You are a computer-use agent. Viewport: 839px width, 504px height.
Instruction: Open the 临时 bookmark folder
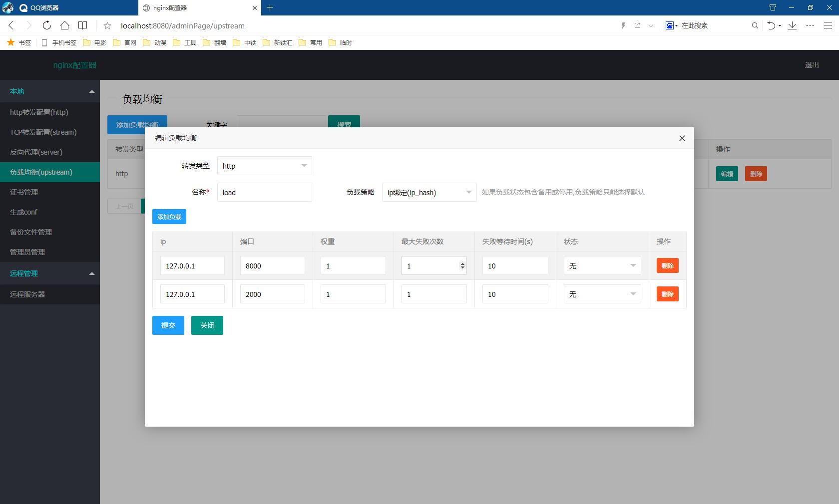click(341, 42)
